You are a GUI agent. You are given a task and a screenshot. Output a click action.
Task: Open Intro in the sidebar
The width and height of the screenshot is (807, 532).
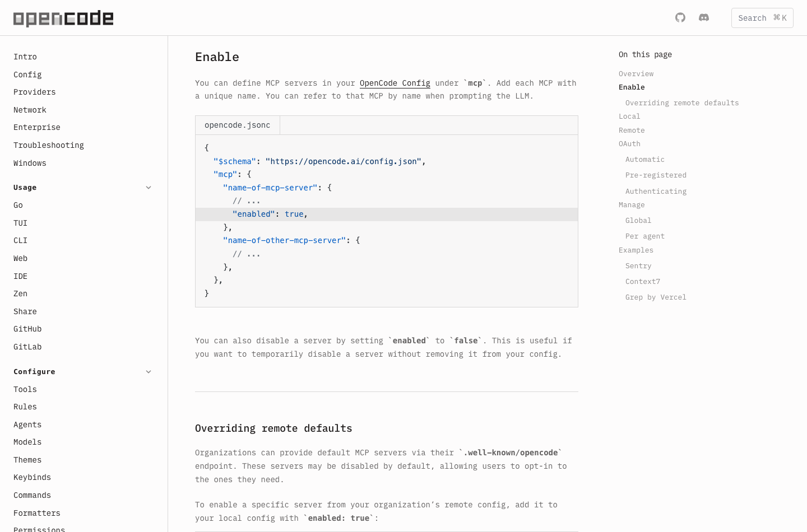pos(25,57)
